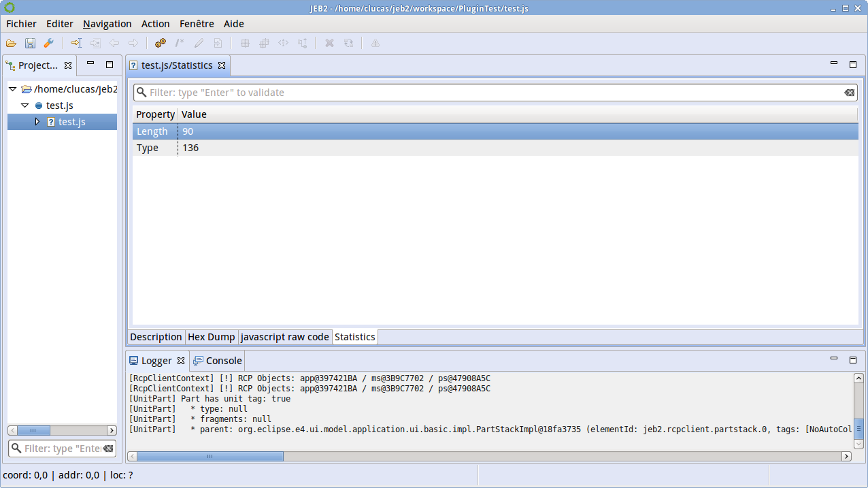Open the Aide menu
Viewport: 868px width, 488px height.
click(x=234, y=24)
